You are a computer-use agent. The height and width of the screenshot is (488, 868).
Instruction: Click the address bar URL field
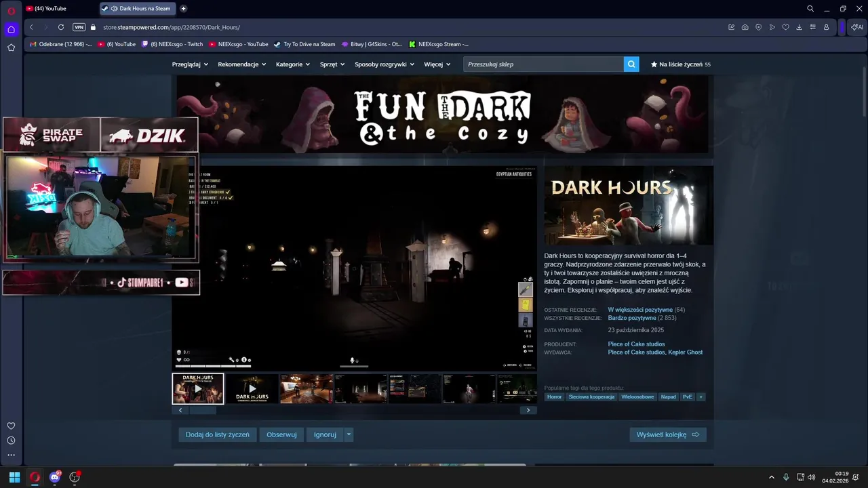[407, 27]
